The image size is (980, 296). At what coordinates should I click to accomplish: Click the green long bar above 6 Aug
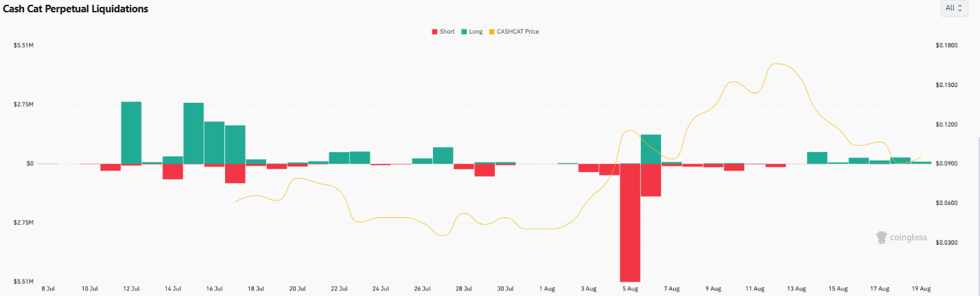click(651, 149)
